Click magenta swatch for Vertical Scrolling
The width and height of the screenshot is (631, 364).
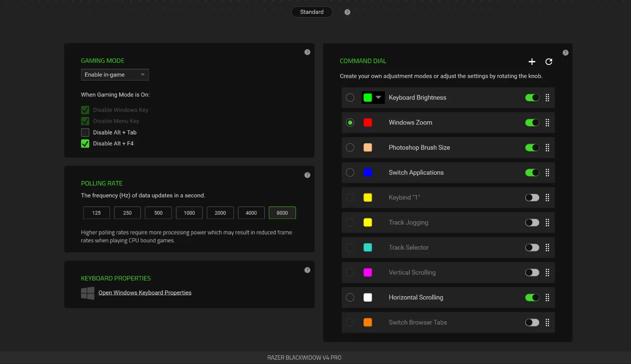point(368,272)
